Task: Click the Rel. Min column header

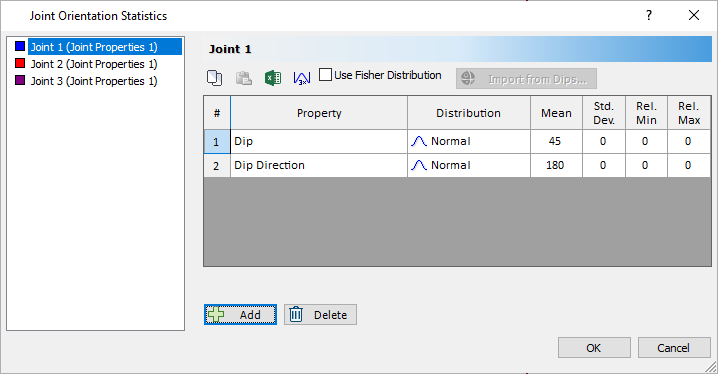Action: point(647,113)
